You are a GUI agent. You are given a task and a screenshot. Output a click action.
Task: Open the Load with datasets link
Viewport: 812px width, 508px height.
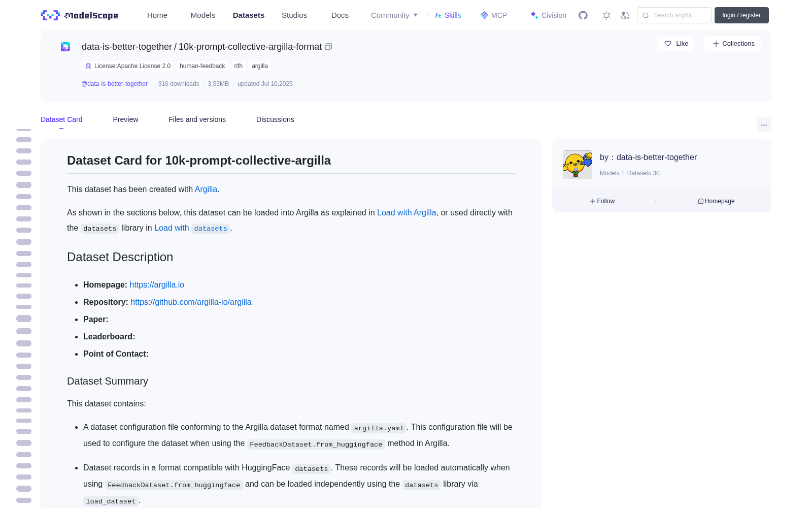(192, 228)
